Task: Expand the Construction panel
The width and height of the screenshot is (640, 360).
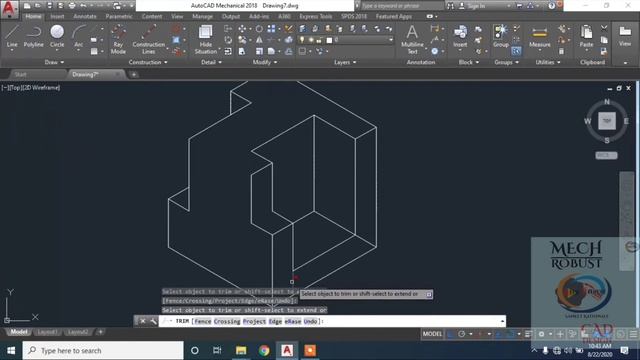Action: coord(148,62)
